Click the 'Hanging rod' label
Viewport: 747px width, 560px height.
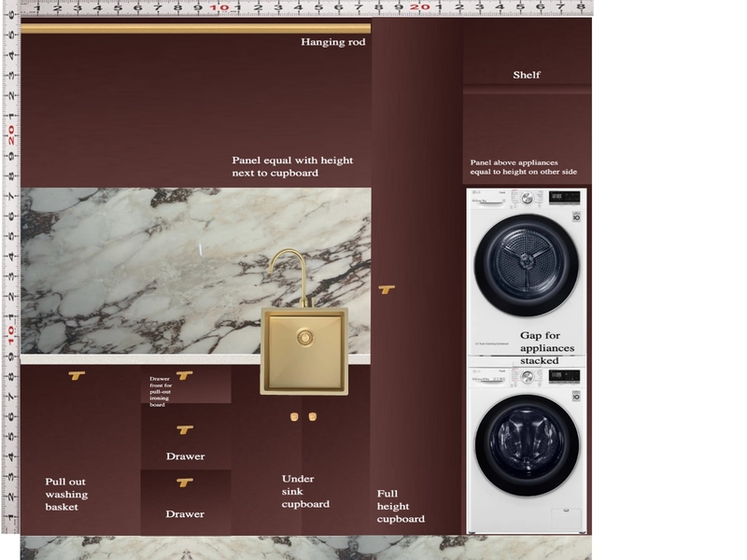click(333, 42)
